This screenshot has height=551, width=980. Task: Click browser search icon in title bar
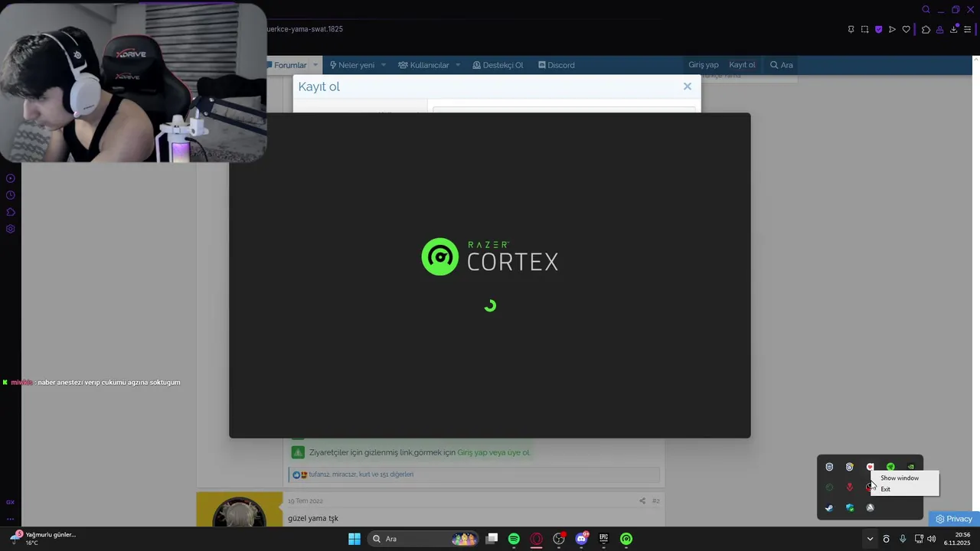pos(926,10)
